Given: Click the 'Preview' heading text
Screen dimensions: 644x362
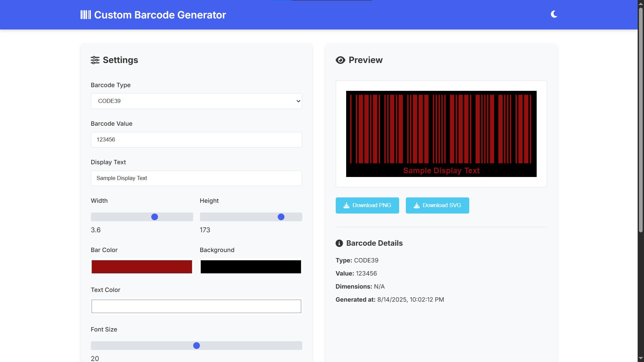Looking at the screenshot, I should click(x=366, y=60).
